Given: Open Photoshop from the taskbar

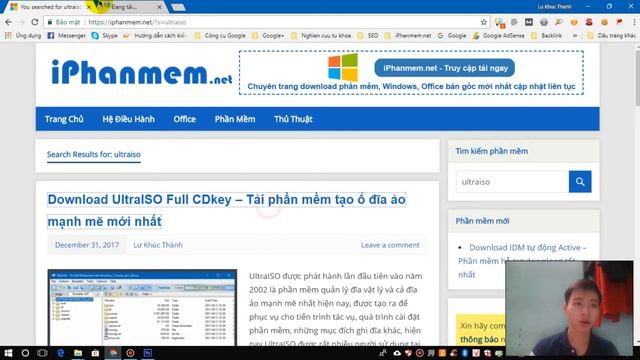Looking at the screenshot, I should click(x=148, y=353).
